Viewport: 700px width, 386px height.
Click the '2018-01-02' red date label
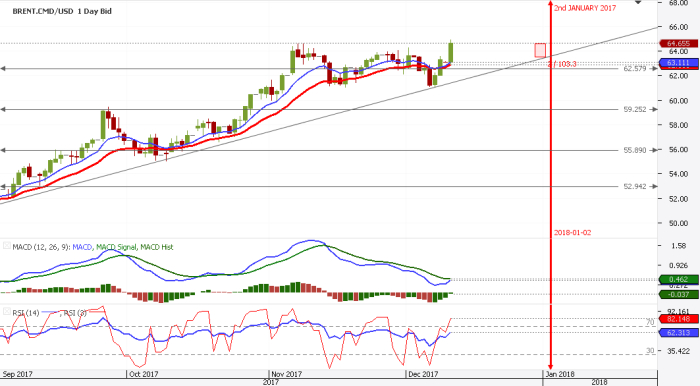click(572, 232)
